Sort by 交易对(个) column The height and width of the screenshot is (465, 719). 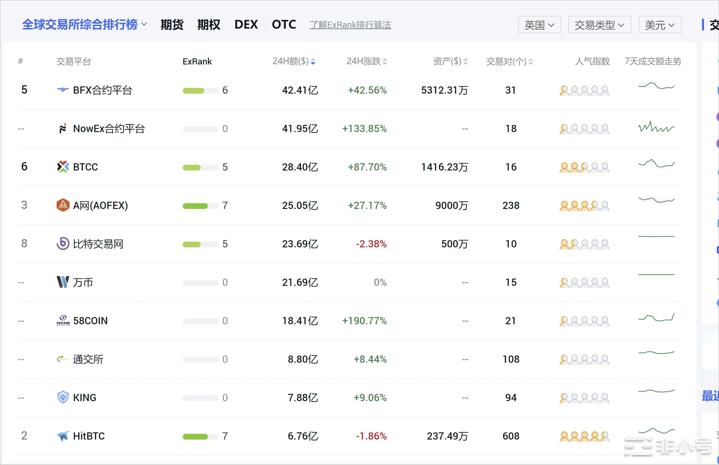pos(509,61)
